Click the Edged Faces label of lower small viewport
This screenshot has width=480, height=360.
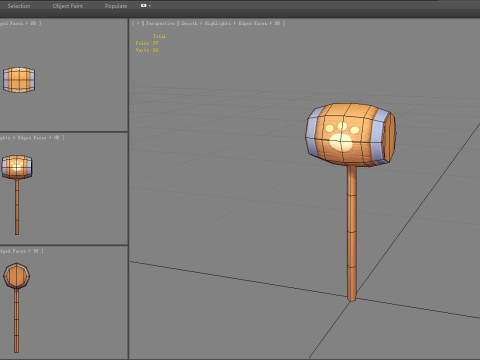13,251
